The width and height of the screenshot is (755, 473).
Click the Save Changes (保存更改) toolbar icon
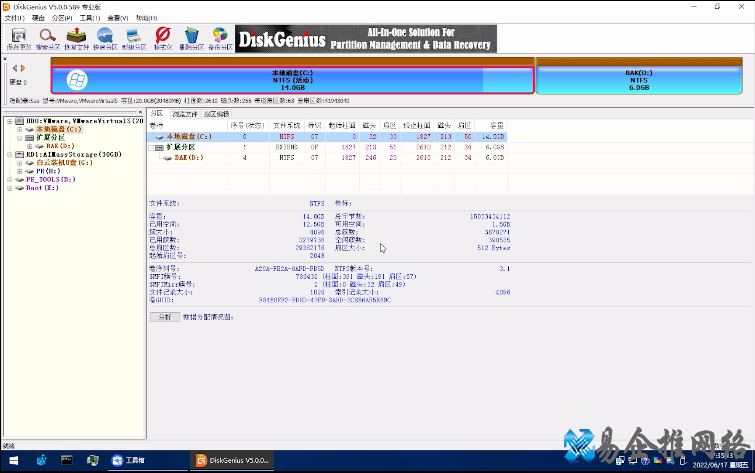pyautogui.click(x=19, y=39)
